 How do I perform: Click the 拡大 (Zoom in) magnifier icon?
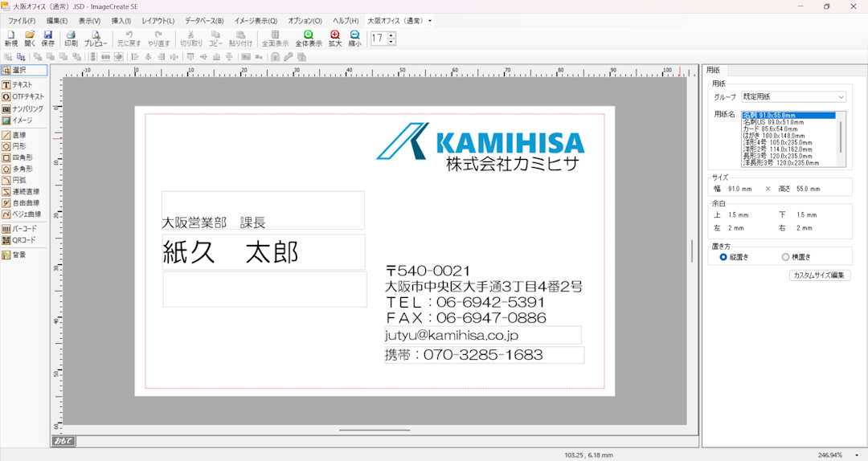click(x=335, y=39)
